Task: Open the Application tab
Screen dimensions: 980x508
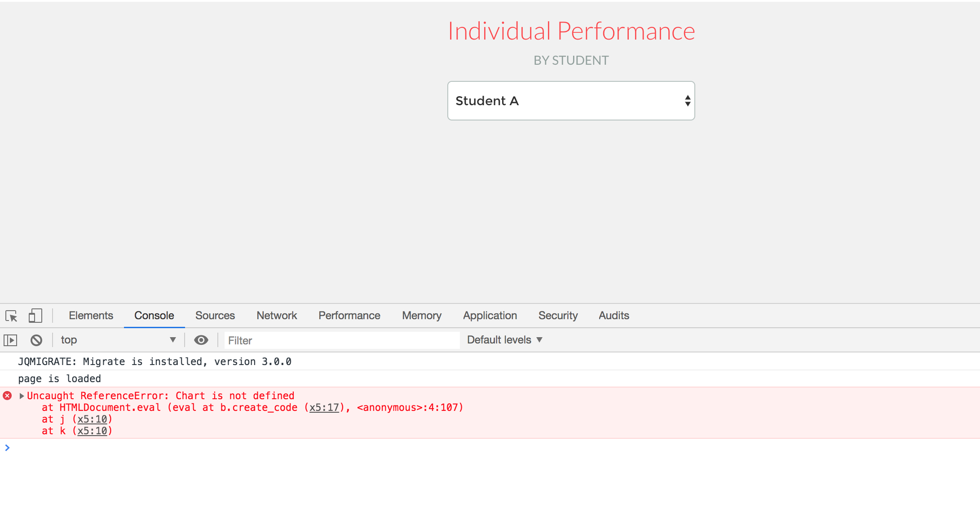Action: click(x=490, y=316)
